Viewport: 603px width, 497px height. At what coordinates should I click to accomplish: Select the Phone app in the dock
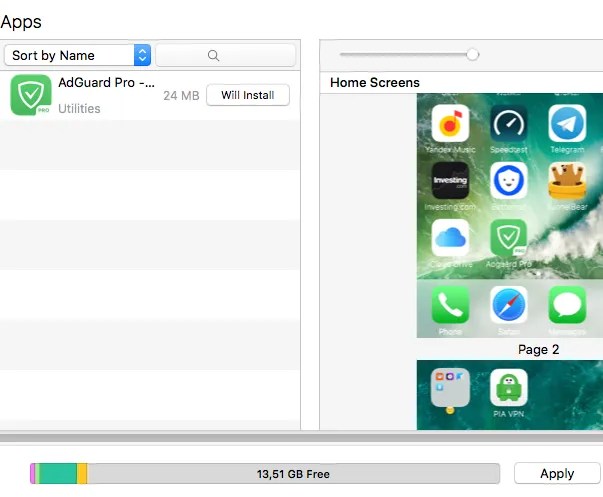point(450,305)
